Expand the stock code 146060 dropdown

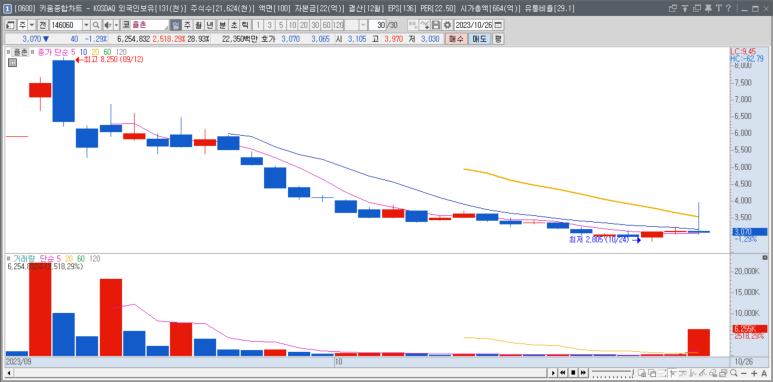click(86, 25)
